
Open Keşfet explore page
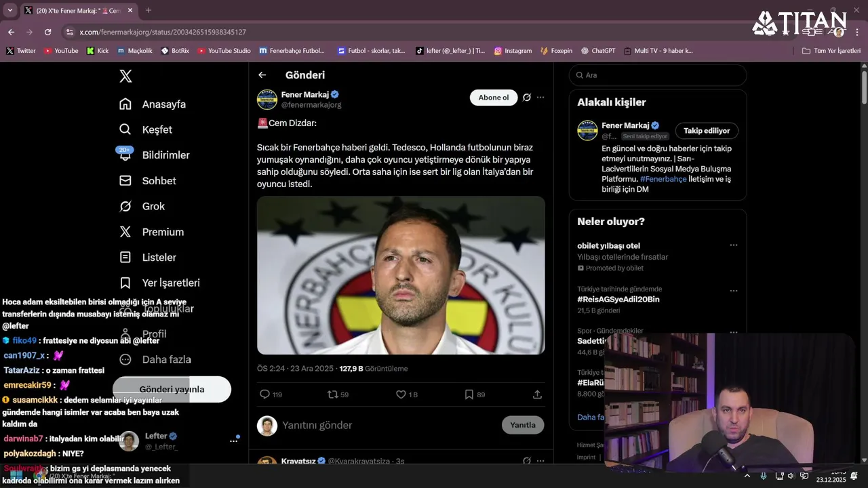(146, 129)
